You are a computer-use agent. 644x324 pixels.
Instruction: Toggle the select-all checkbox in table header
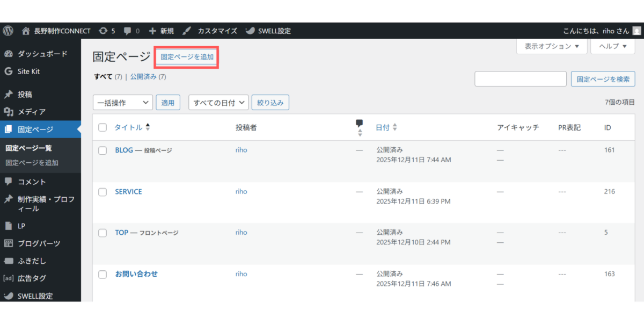click(103, 127)
